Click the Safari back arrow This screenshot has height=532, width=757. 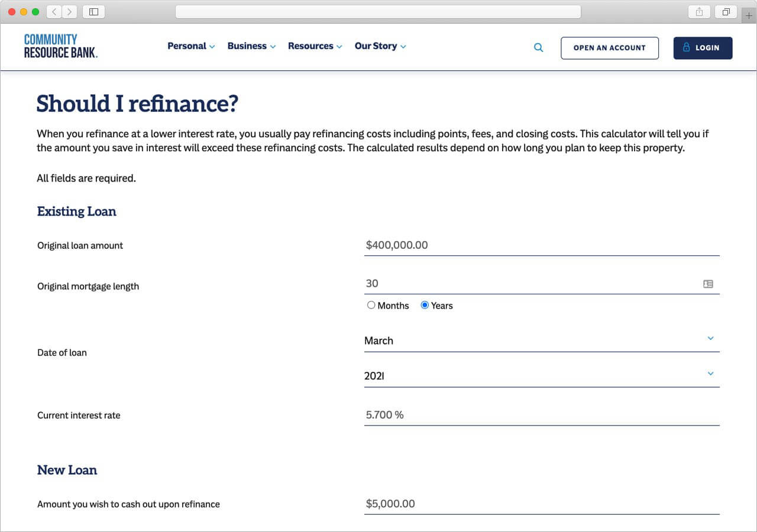[x=54, y=12]
